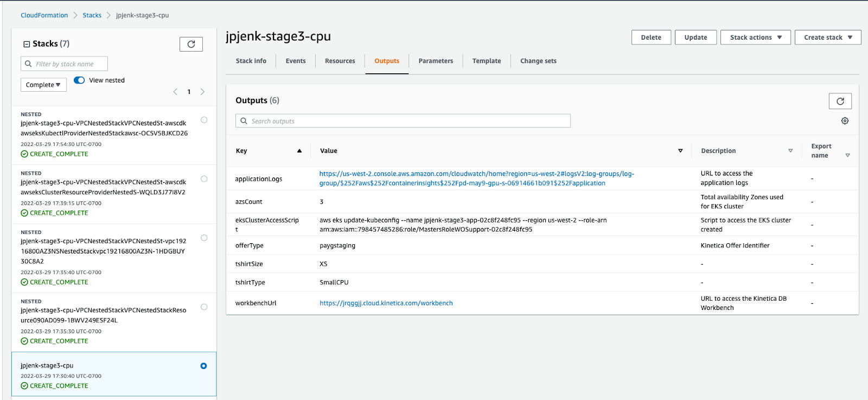
Task: Click the Export name column header
Action: click(x=821, y=151)
